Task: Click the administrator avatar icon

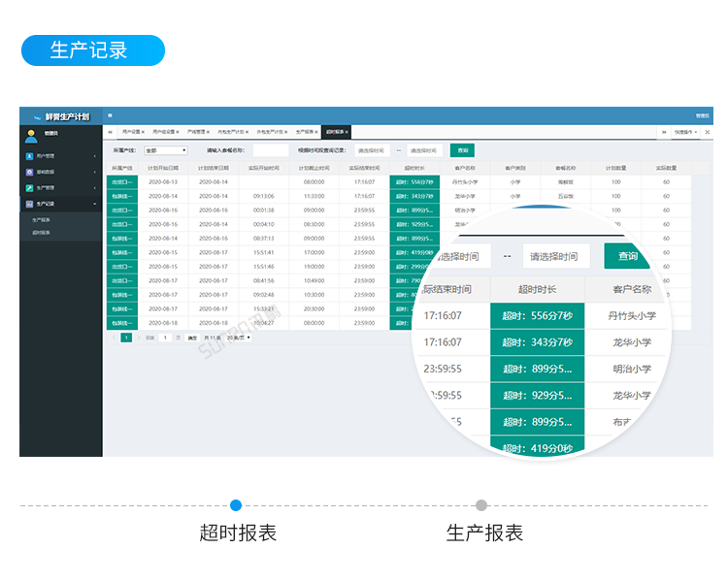Action: (31, 136)
